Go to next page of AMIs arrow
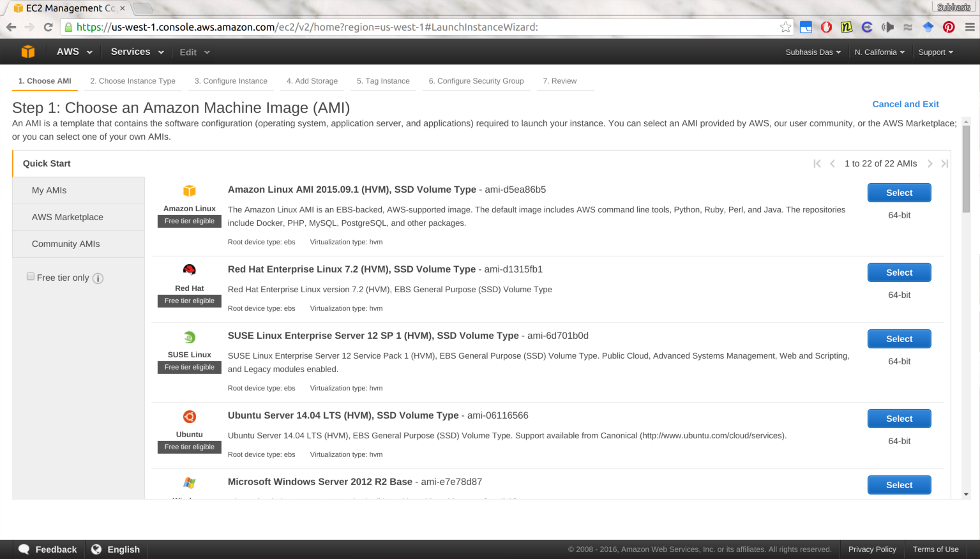Viewport: 980px width, 559px height. (x=930, y=164)
